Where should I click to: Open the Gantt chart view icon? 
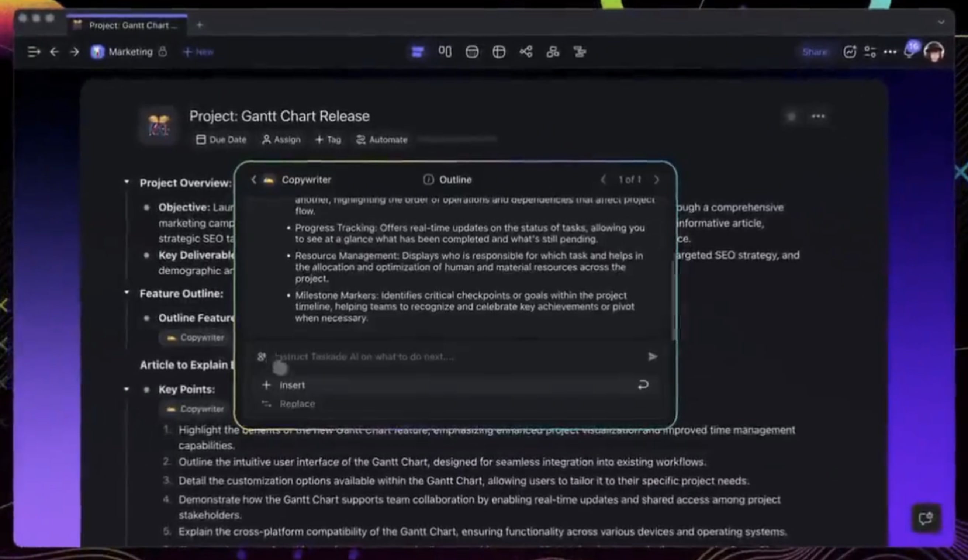pyautogui.click(x=580, y=52)
